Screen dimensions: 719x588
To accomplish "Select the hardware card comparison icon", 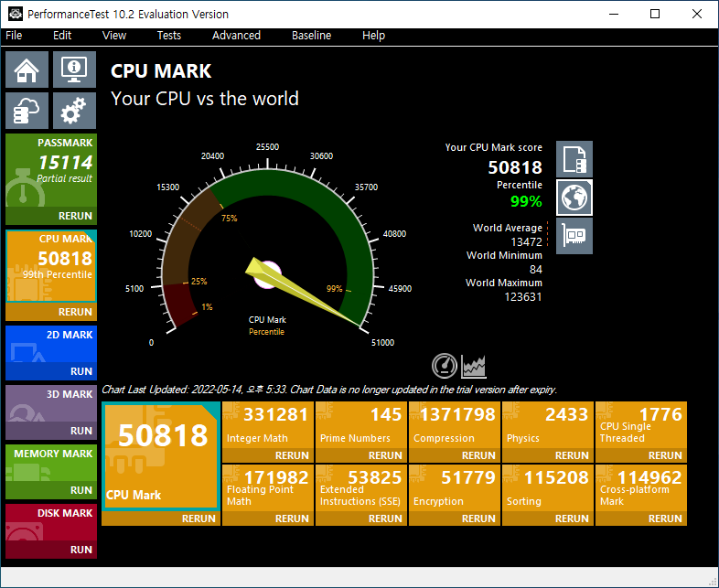I will coord(574,236).
